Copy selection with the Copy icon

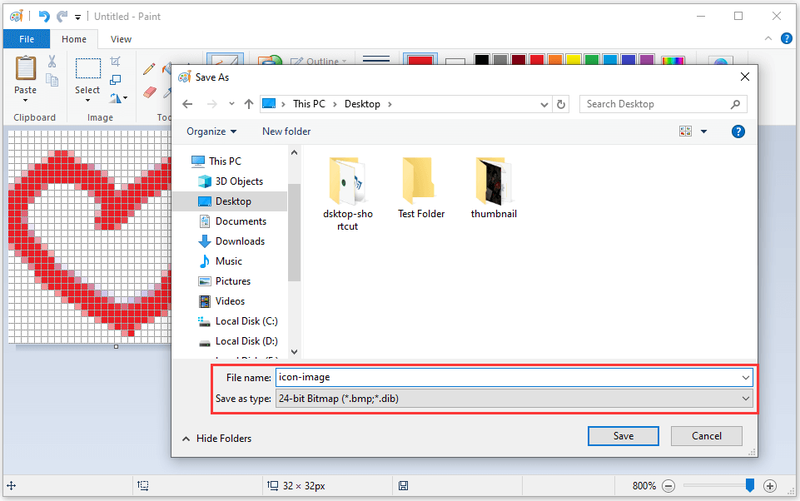tap(52, 80)
